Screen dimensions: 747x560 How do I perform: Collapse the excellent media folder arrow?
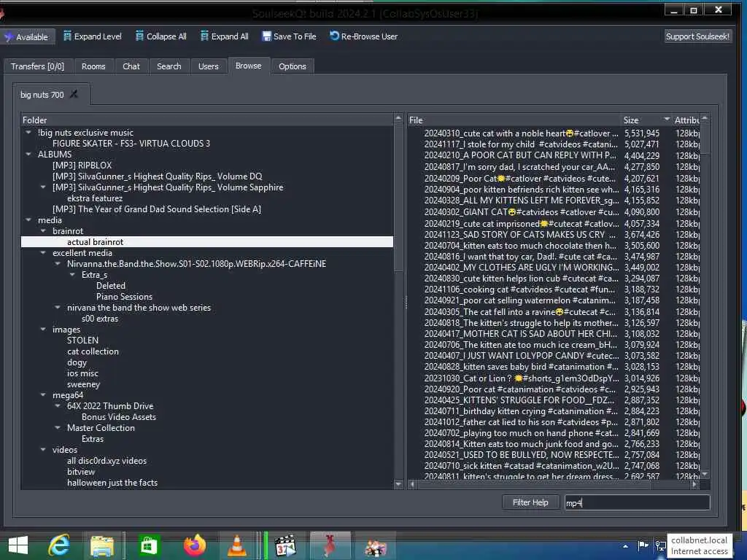[43, 253]
